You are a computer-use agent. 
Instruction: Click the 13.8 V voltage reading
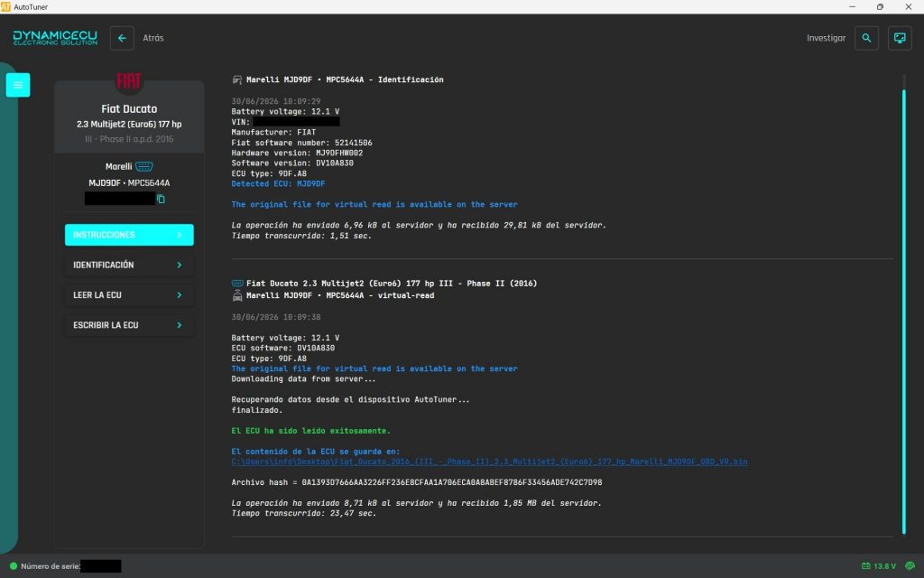pos(884,566)
